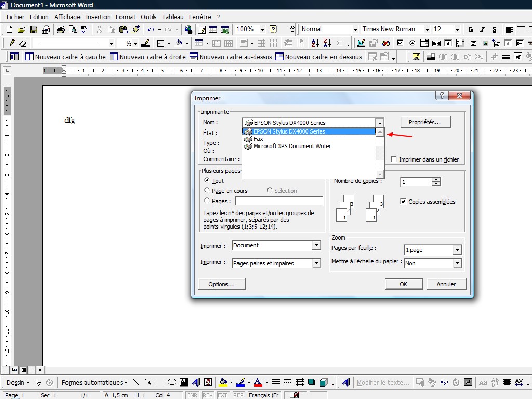Image resolution: width=532 pixels, height=399 pixels.
Task: Center align the text
Action: click(x=521, y=30)
